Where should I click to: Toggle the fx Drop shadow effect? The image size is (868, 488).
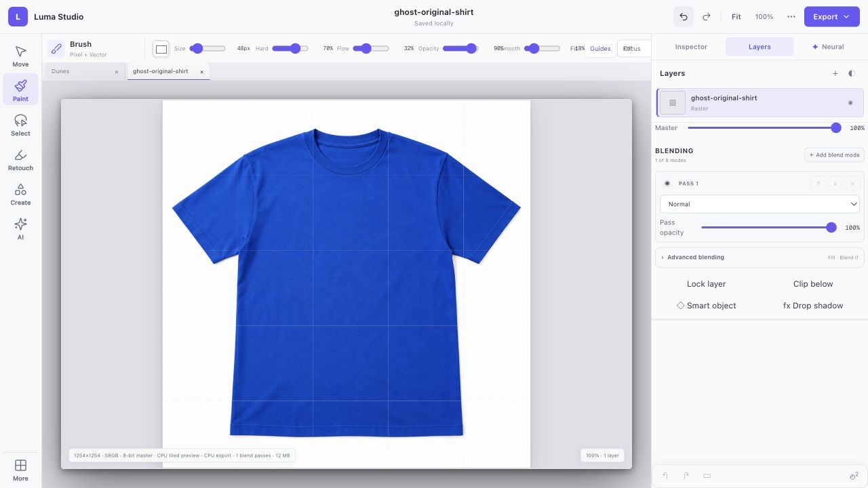click(x=813, y=306)
